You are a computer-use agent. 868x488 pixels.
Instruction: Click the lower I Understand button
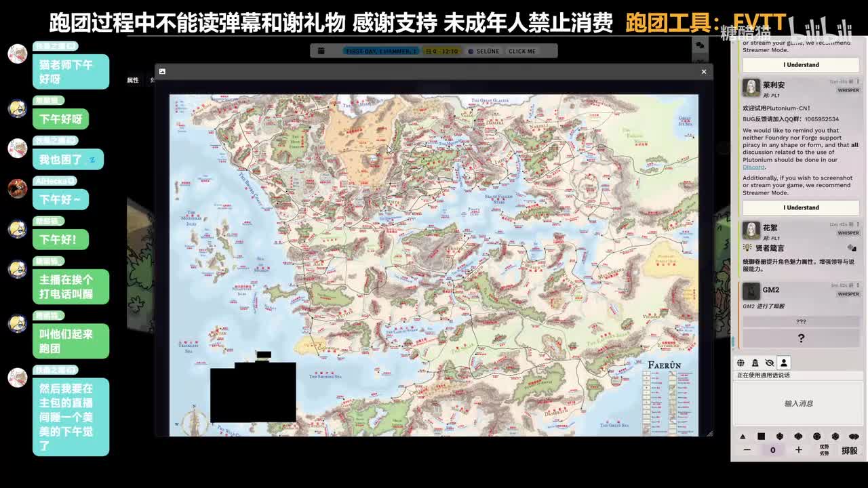click(801, 207)
